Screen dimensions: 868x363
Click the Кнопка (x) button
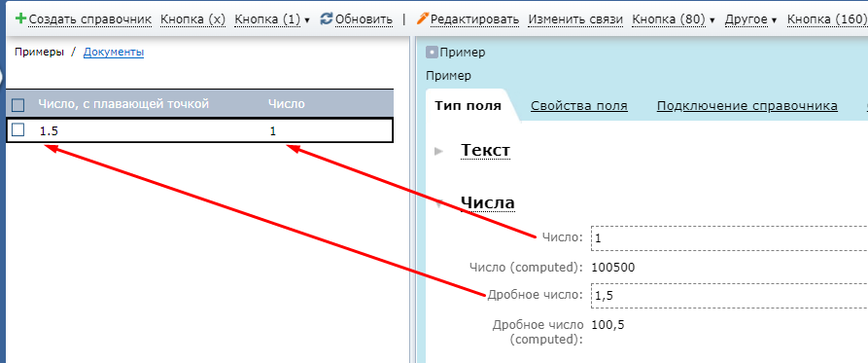[193, 19]
